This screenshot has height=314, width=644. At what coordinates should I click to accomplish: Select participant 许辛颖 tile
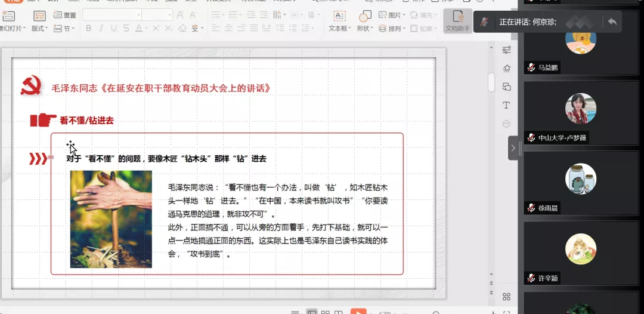pos(581,253)
